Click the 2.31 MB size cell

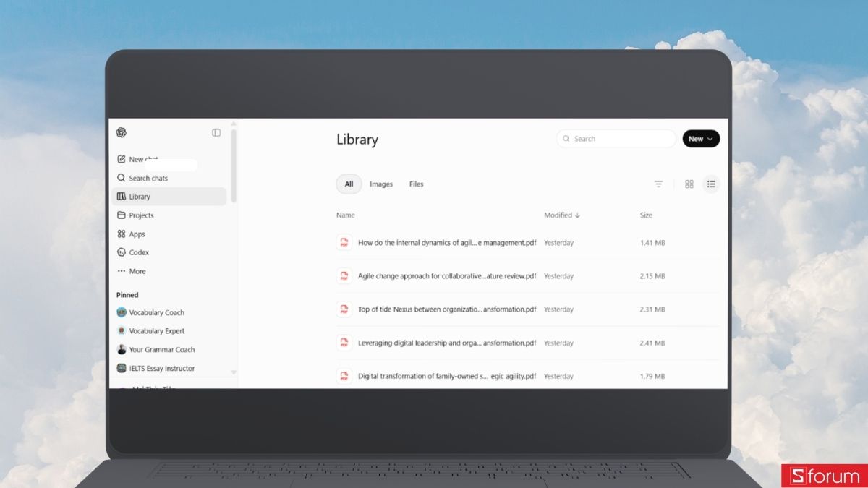tap(652, 309)
